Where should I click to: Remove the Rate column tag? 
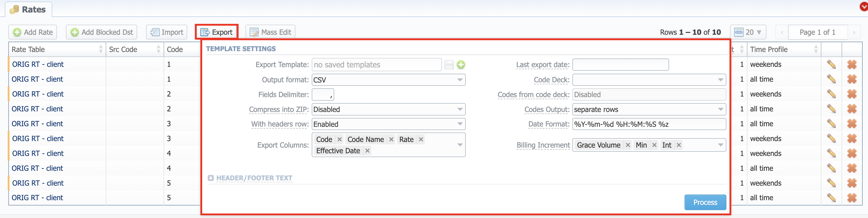tap(421, 140)
